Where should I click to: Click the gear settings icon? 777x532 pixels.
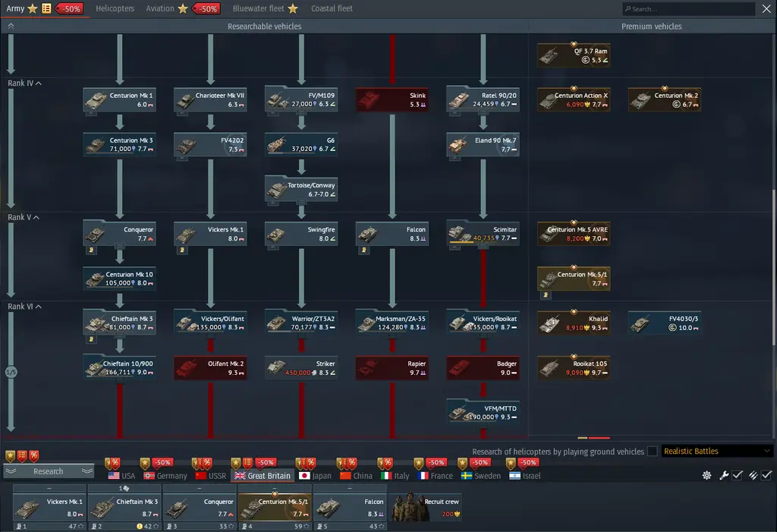pyautogui.click(x=706, y=475)
